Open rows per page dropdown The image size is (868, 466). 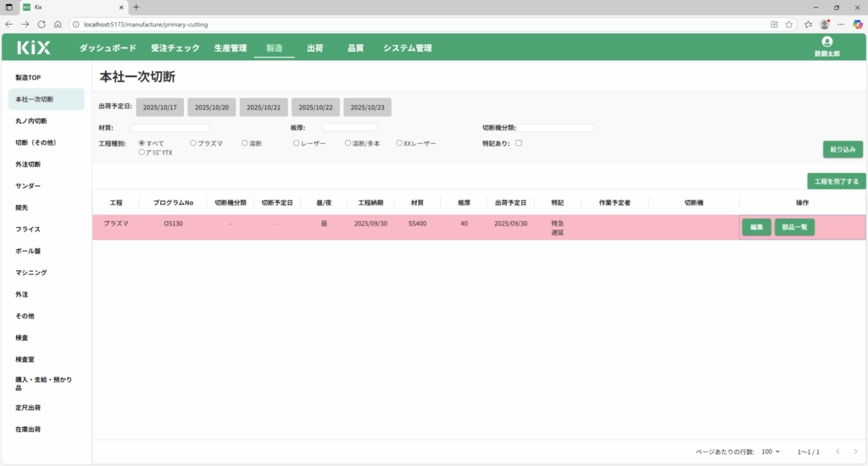click(x=771, y=452)
